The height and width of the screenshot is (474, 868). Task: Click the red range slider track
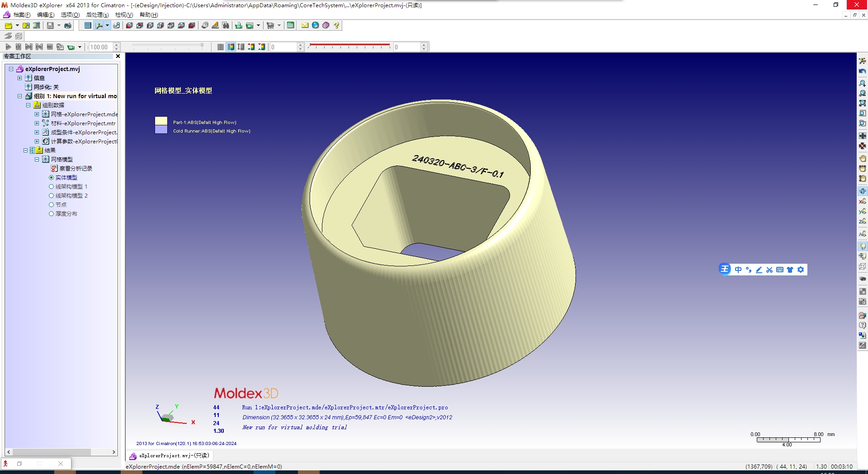[349, 45]
